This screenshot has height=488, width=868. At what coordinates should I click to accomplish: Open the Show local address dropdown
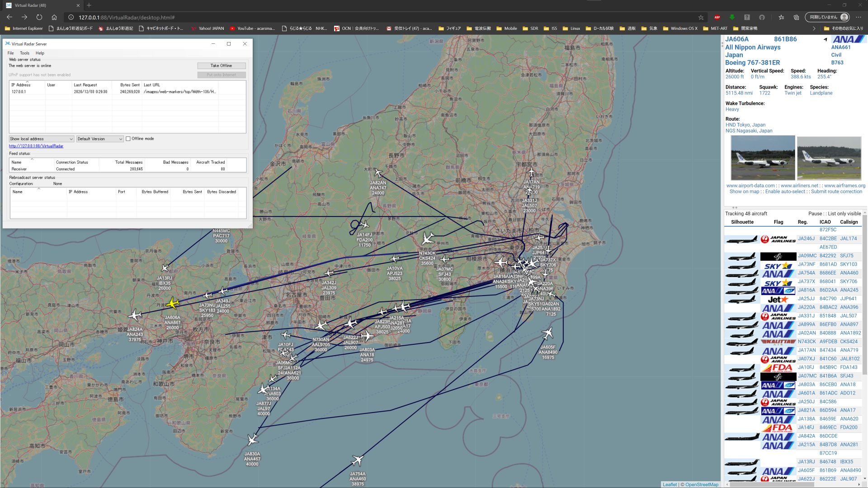point(41,139)
